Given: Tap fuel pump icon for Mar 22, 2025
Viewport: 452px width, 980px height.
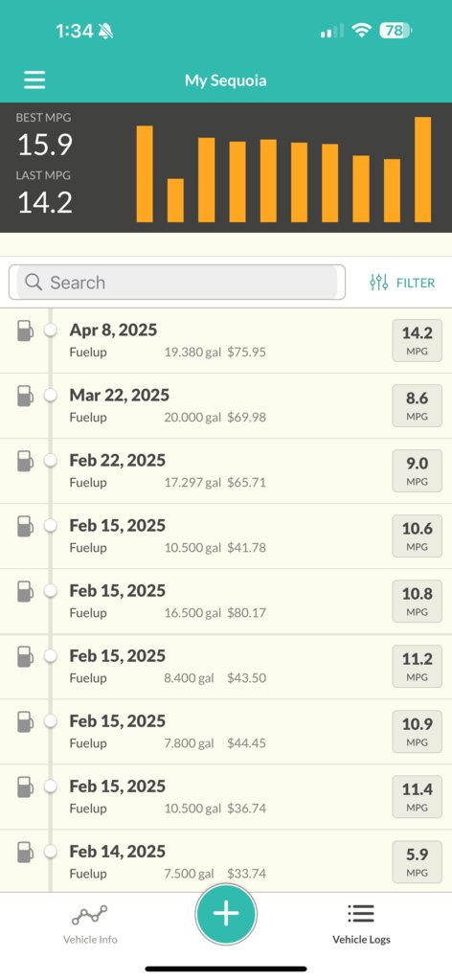Looking at the screenshot, I should [25, 396].
